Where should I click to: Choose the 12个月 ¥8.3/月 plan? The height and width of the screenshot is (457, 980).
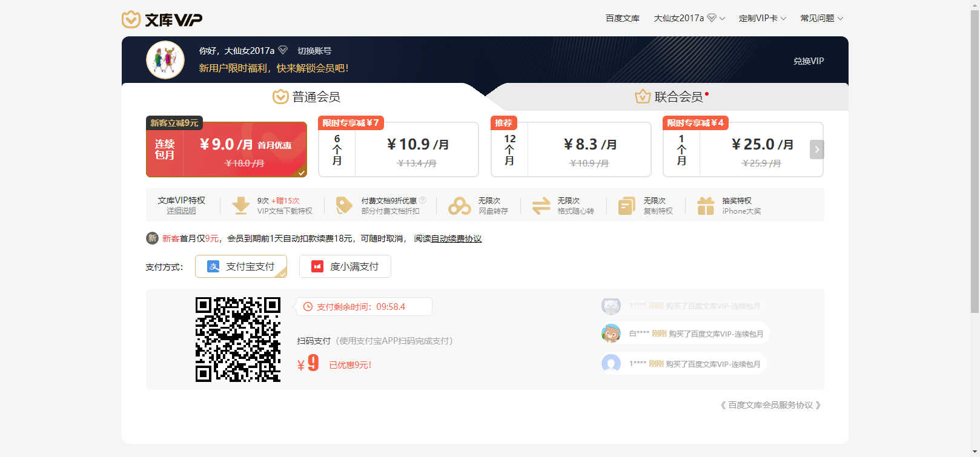point(571,150)
